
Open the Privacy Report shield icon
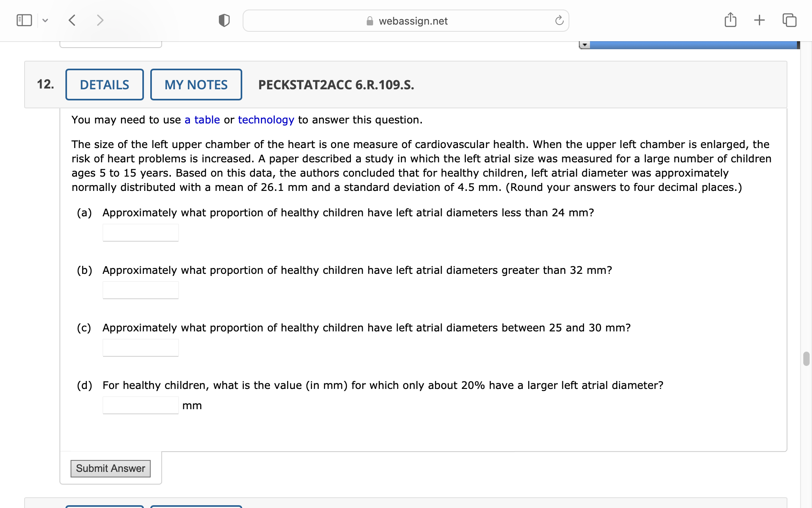click(224, 20)
